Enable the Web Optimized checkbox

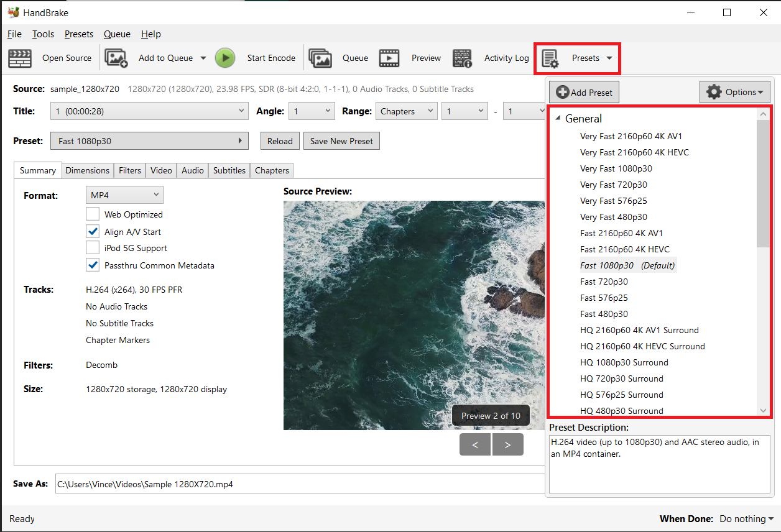93,214
